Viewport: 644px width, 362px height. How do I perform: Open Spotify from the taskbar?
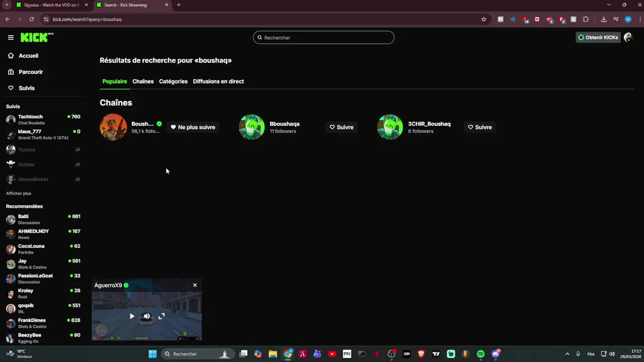(480, 354)
